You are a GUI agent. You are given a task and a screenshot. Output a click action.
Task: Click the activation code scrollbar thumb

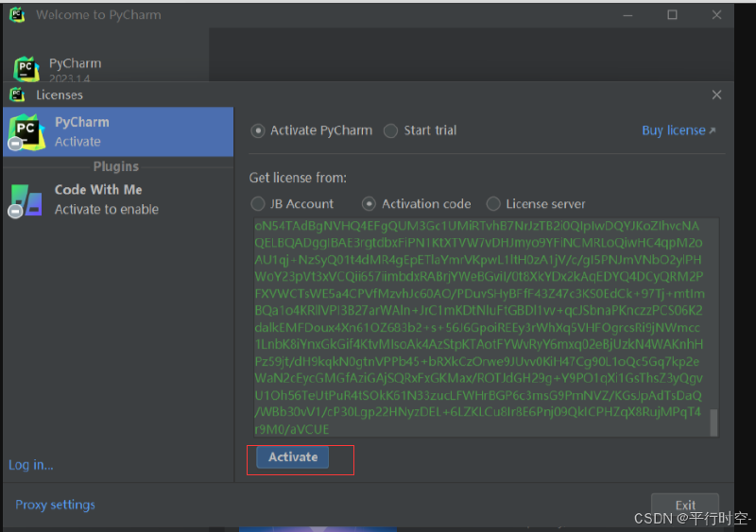coord(713,422)
